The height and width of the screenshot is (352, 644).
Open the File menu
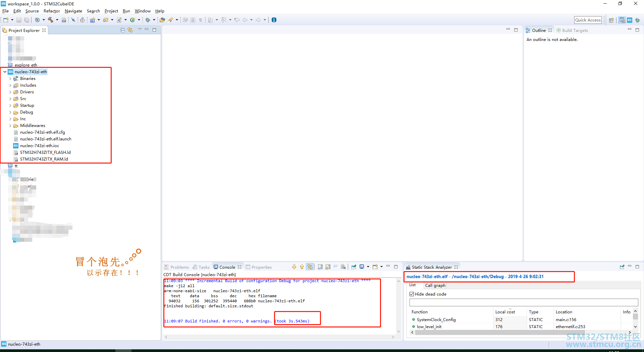(x=5, y=11)
